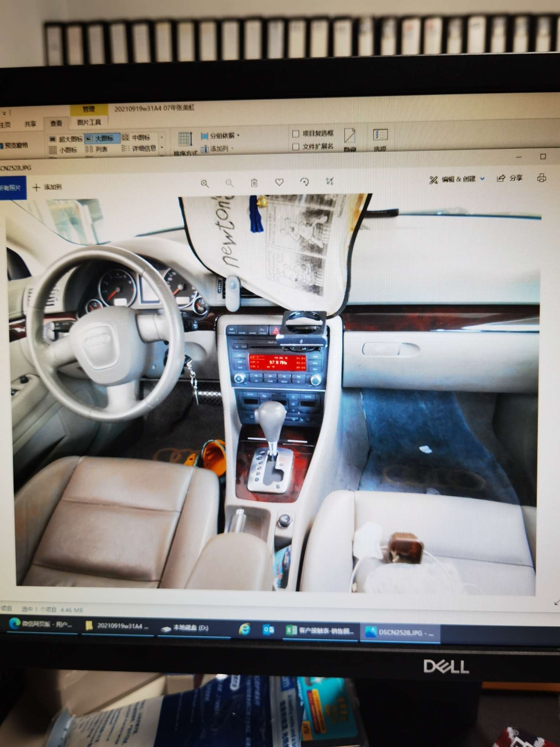Switch to Excel 客户接触表 taskbar item
This screenshot has width=560, height=747.
pyautogui.click(x=320, y=631)
